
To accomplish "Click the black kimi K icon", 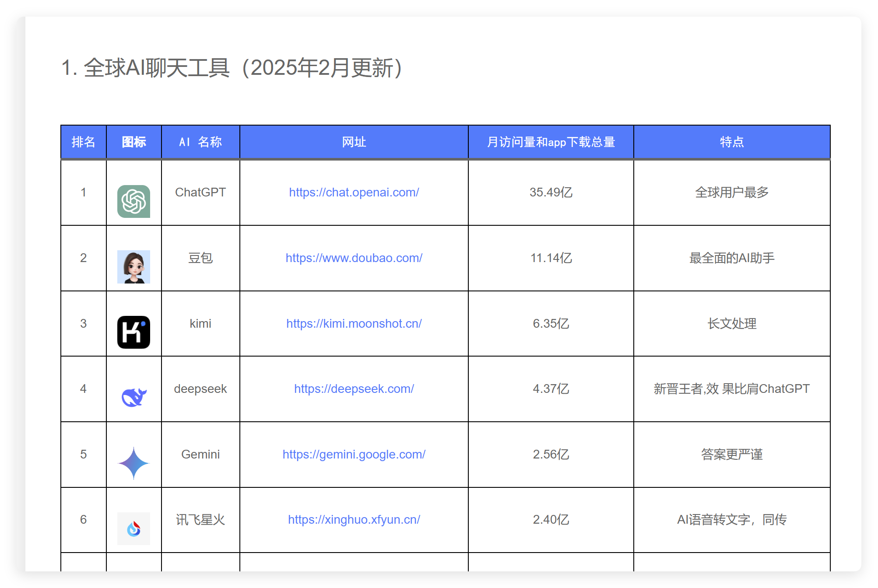I will click(133, 332).
